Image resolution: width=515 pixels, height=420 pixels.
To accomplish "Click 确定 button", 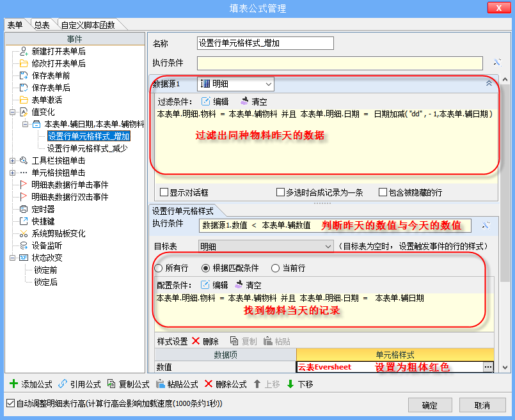I will tap(430, 405).
